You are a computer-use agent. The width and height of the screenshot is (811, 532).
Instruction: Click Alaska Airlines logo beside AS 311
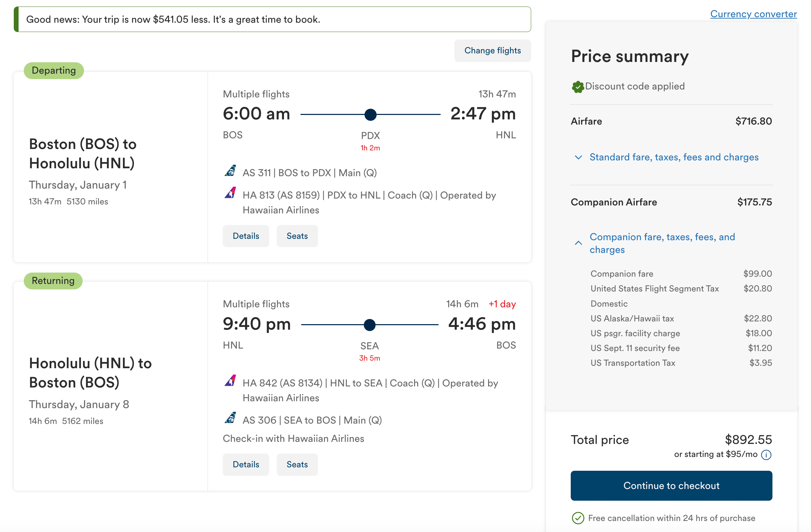[230, 171]
